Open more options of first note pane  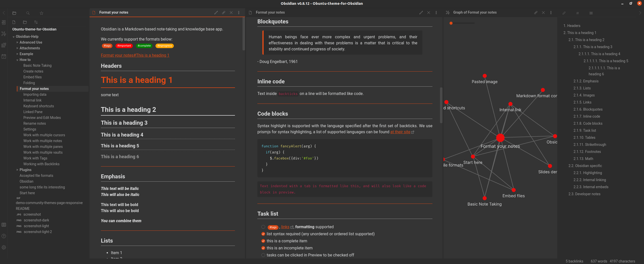click(239, 13)
